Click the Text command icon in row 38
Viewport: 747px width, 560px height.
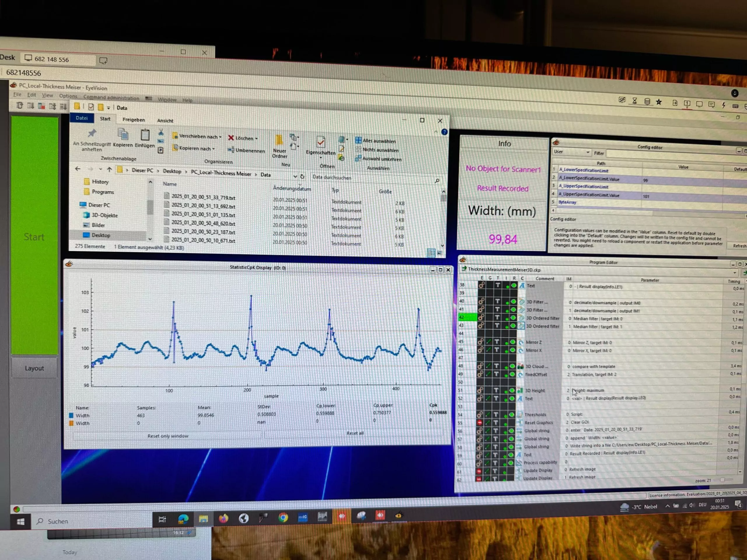point(522,286)
